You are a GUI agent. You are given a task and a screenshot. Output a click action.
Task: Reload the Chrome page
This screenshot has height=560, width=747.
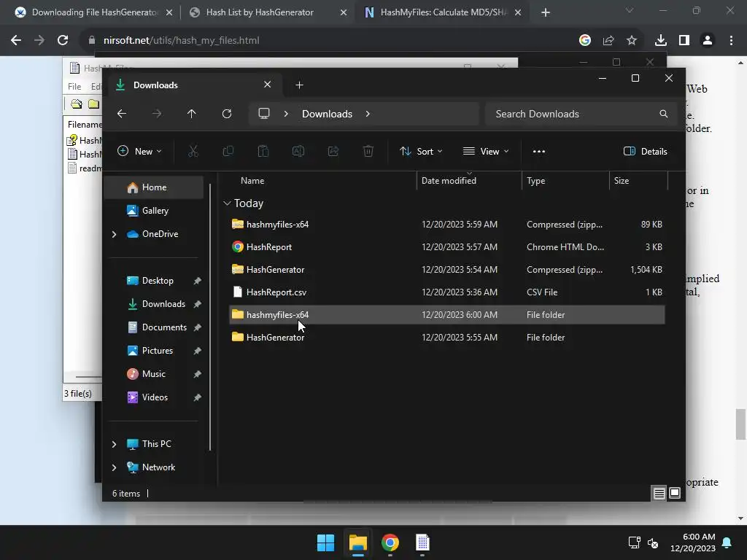pos(63,41)
